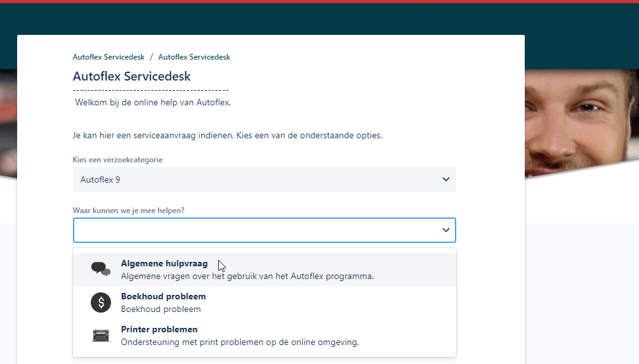Click the 'Waar kunnen we je mee helpen?' label
639x364 pixels.
point(128,210)
